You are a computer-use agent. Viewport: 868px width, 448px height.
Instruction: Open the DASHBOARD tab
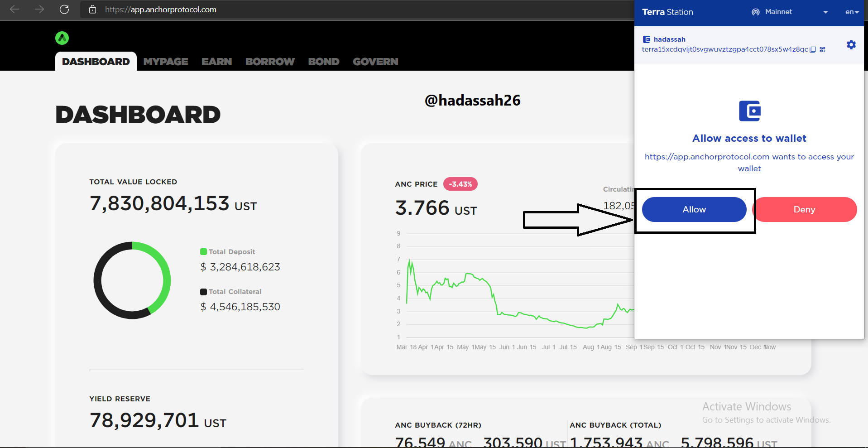pyautogui.click(x=96, y=62)
